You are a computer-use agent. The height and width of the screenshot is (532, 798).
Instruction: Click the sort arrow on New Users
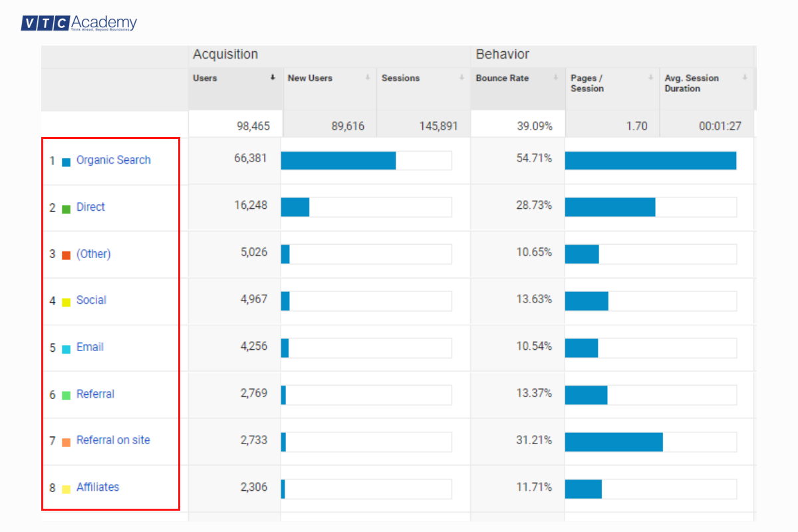[368, 78]
